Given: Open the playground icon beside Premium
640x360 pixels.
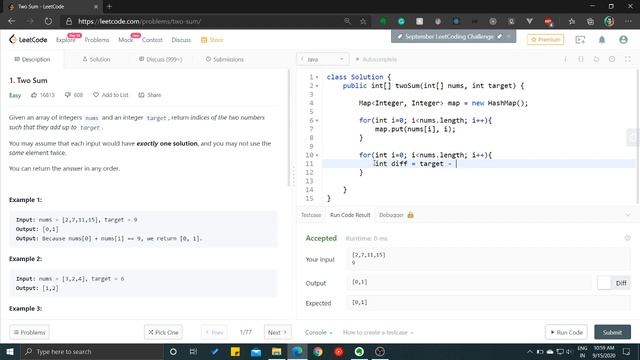Looking at the screenshot, I should coord(580,40).
